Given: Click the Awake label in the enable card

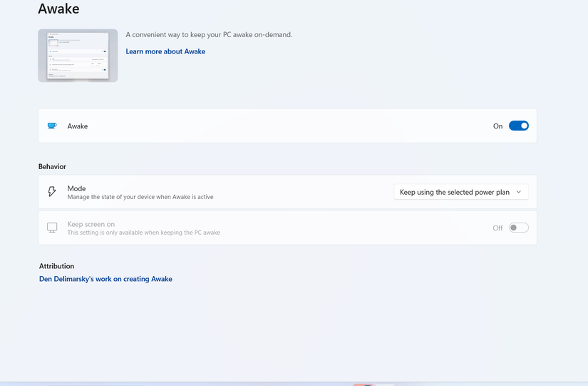Looking at the screenshot, I should [78, 126].
